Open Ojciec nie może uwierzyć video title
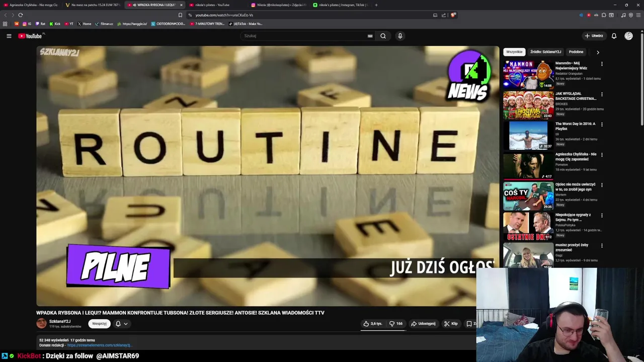 pos(575,187)
